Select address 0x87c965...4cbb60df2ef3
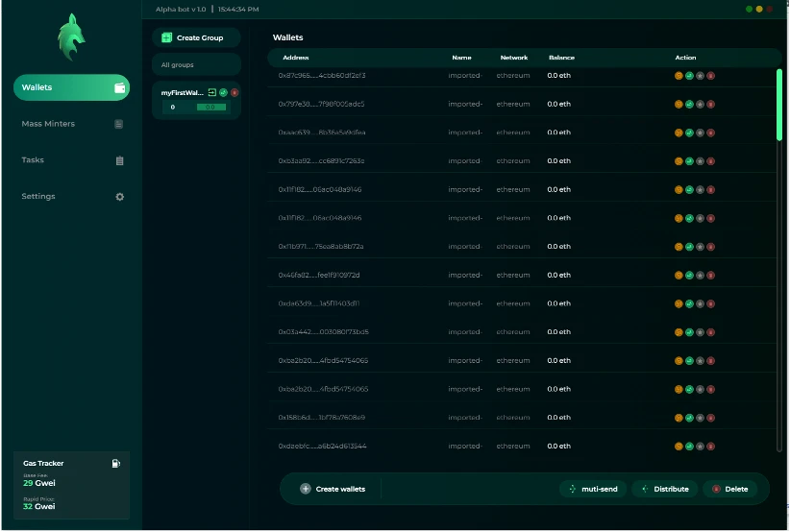Viewport: 790px width, 532px height. coord(322,76)
